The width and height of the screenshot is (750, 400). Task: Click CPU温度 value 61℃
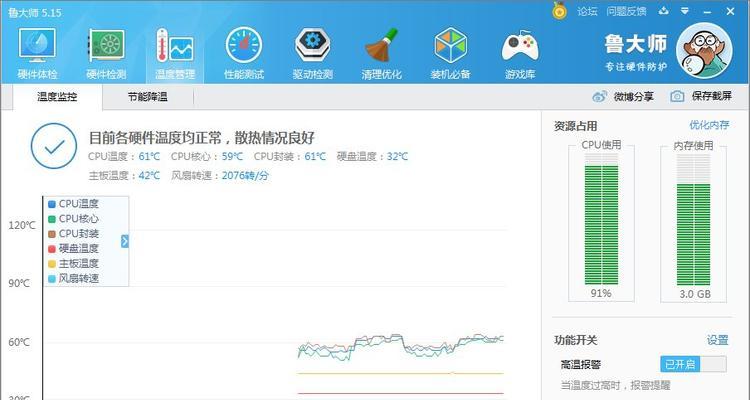tap(149, 156)
